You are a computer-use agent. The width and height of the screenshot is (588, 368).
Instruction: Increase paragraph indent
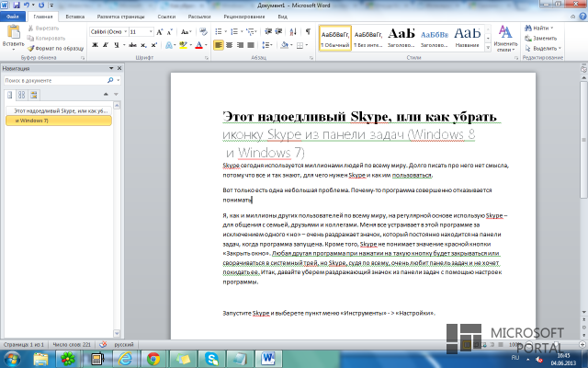278,32
